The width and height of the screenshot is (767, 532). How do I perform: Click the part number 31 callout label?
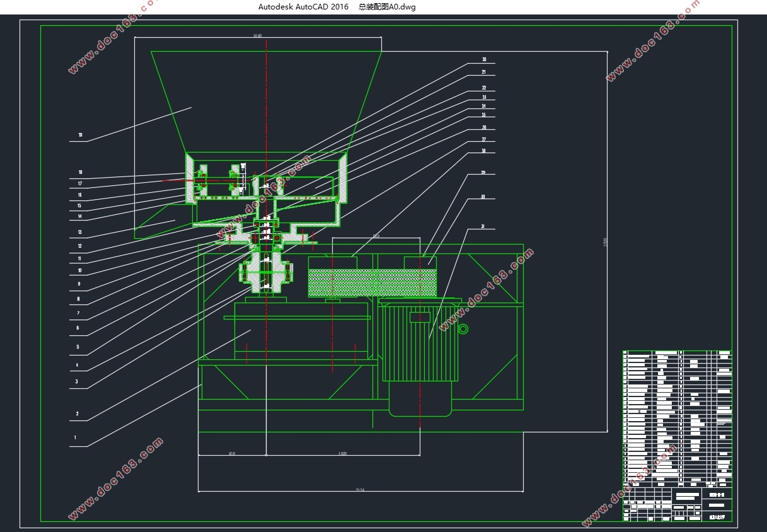pyautogui.click(x=483, y=226)
